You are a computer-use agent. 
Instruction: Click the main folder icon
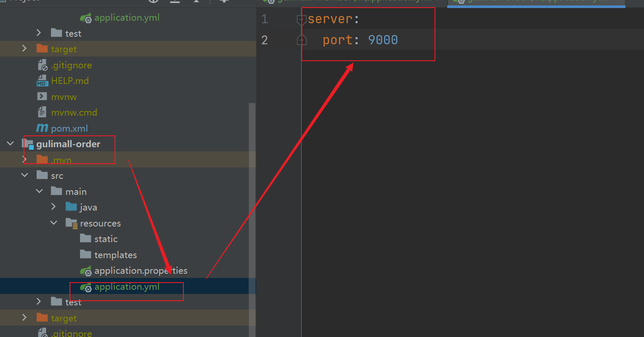pyautogui.click(x=56, y=191)
